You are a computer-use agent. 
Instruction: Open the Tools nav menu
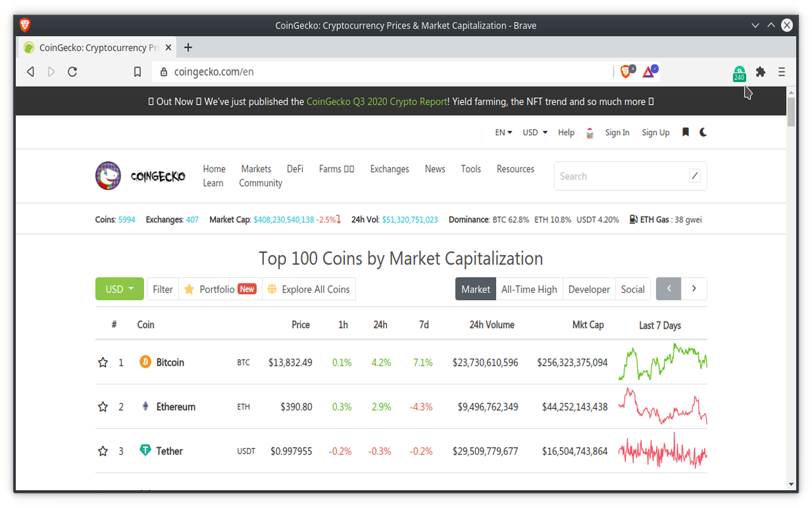(x=471, y=169)
